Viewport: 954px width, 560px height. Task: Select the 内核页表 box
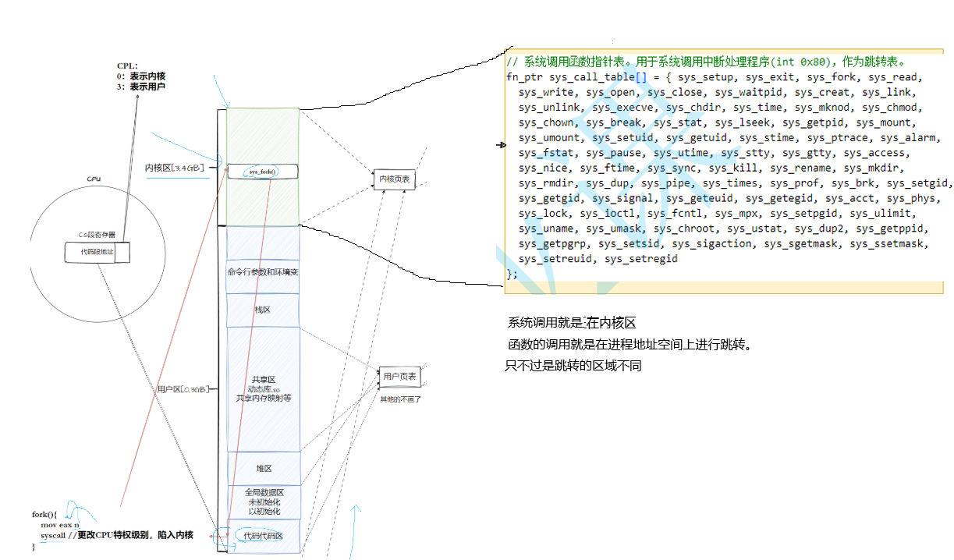point(395,179)
